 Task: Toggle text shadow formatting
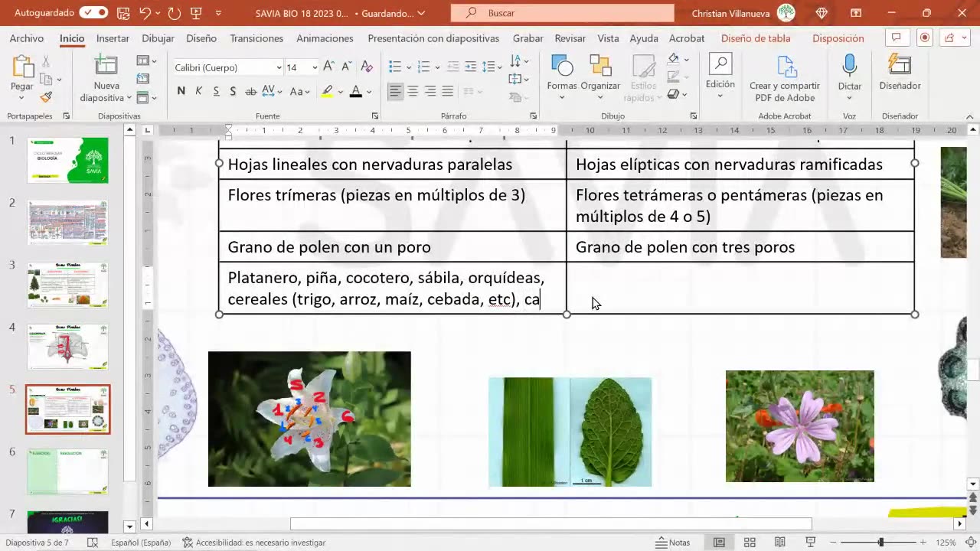pos(233,91)
